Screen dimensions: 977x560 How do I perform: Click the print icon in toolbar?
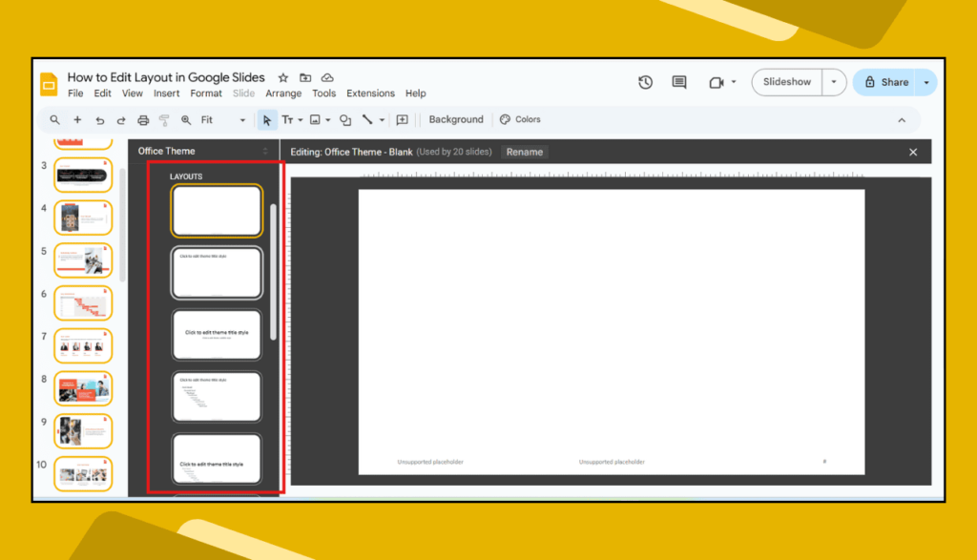143,120
